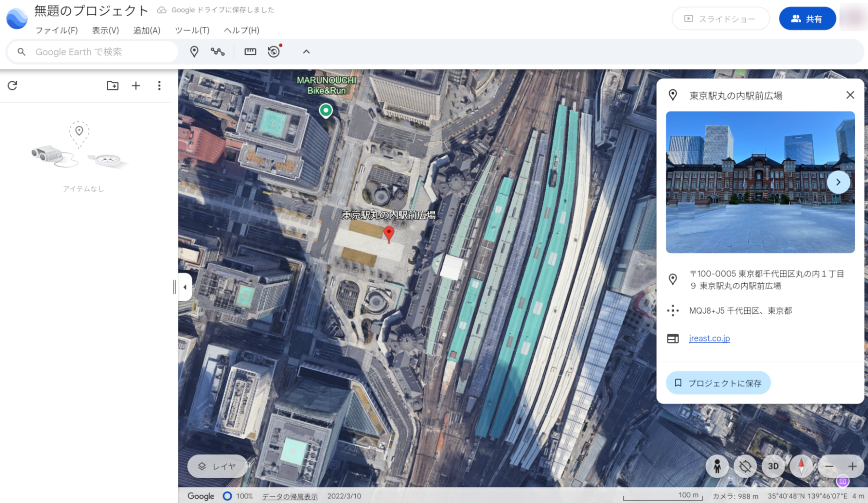
Task: Open the 表示(V) menu
Action: pyautogui.click(x=106, y=30)
